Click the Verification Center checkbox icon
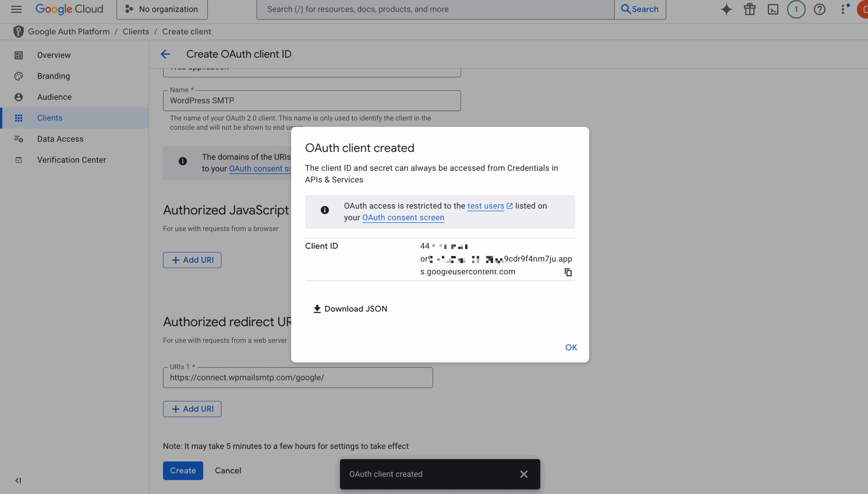Image resolution: width=868 pixels, height=494 pixels. [19, 160]
